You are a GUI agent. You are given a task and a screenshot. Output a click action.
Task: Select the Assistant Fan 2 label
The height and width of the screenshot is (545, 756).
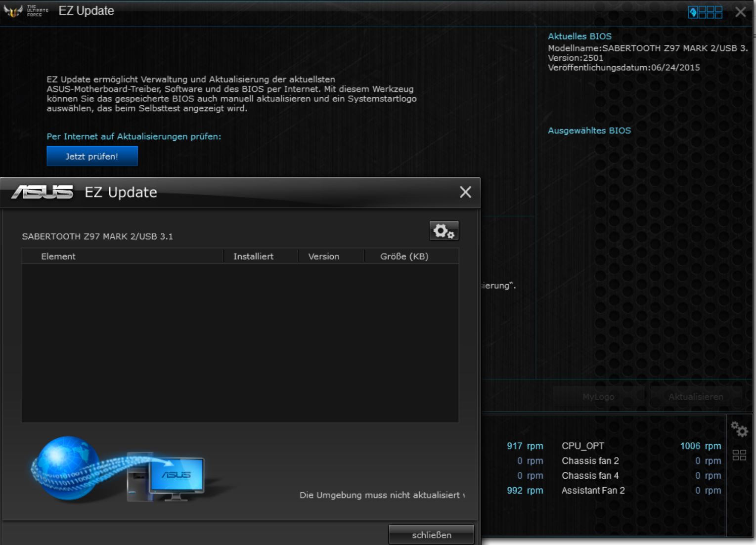pyautogui.click(x=593, y=490)
